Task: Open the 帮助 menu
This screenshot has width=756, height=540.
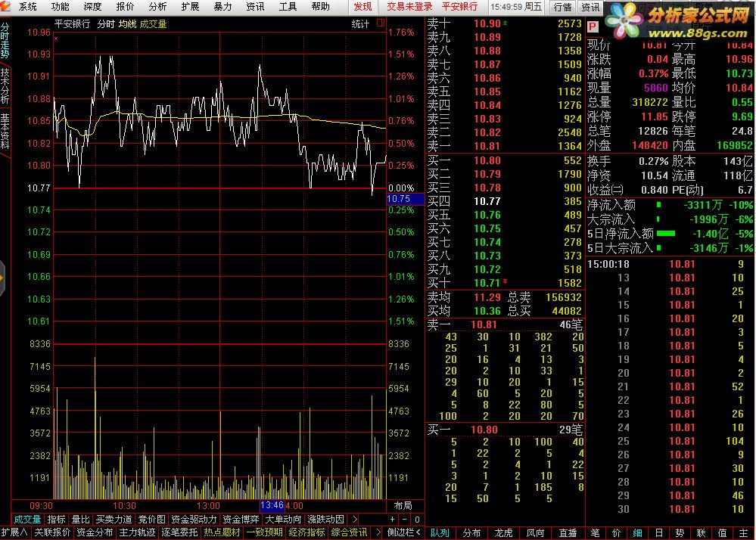Action: (321, 6)
